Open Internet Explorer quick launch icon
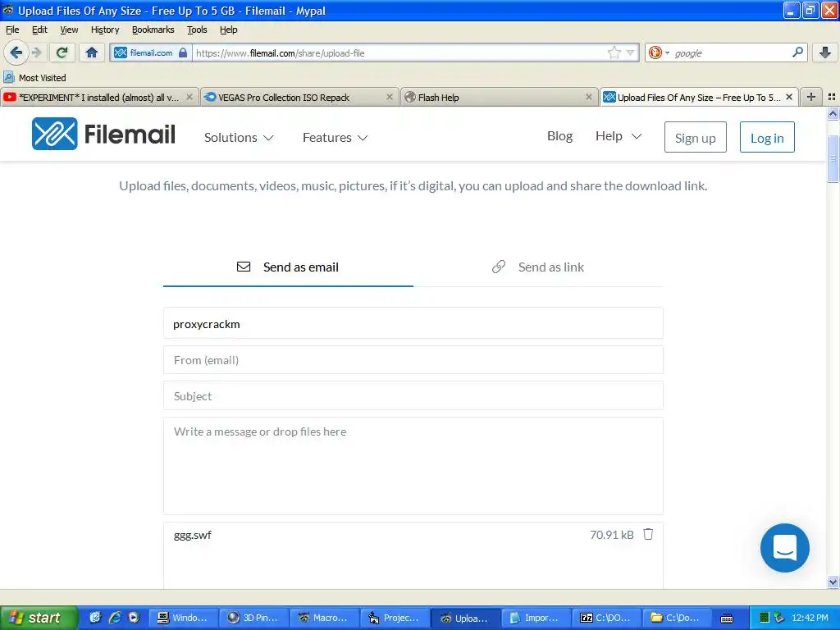This screenshot has width=840, height=630. tap(115, 618)
